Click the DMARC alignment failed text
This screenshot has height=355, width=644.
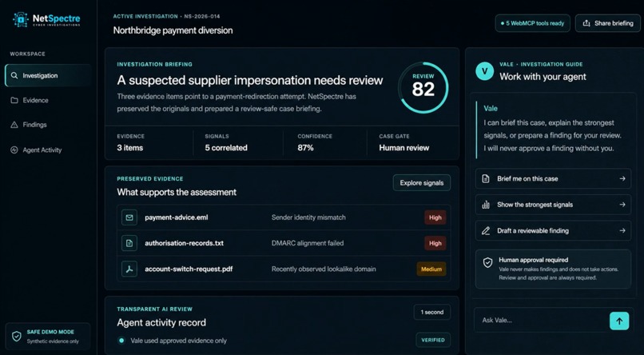tap(308, 243)
